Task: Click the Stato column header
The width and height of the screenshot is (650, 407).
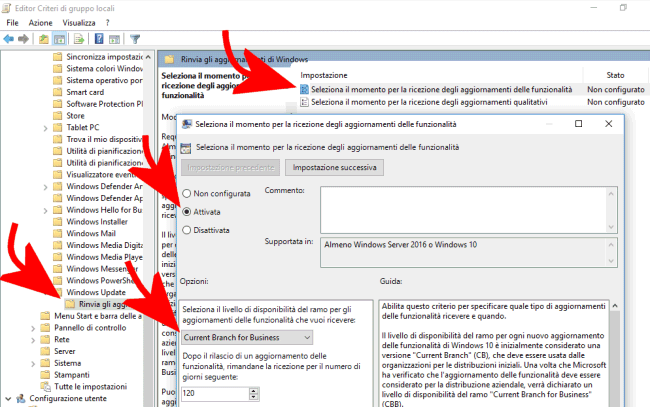Action: 615,75
